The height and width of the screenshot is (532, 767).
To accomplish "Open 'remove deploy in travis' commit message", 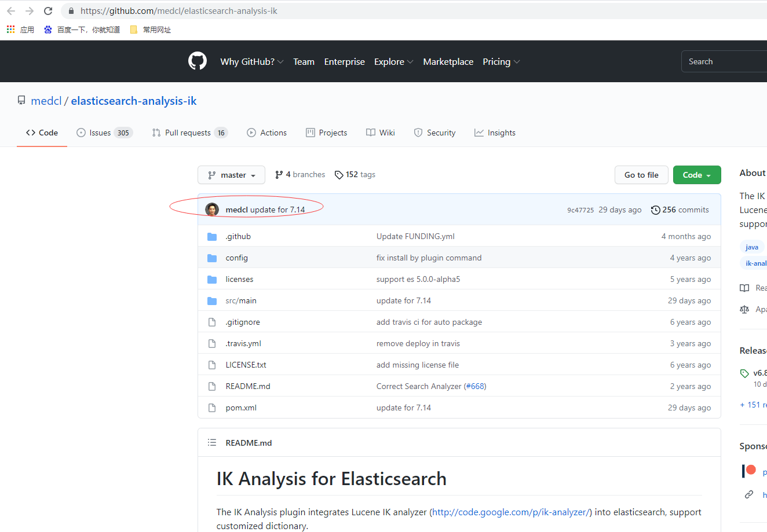I will (418, 343).
